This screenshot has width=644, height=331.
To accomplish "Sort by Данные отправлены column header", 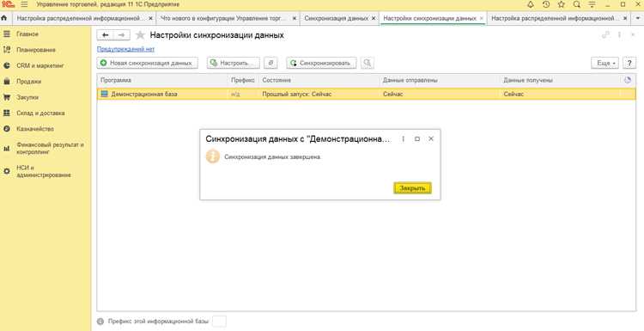I will pyautogui.click(x=440, y=81).
